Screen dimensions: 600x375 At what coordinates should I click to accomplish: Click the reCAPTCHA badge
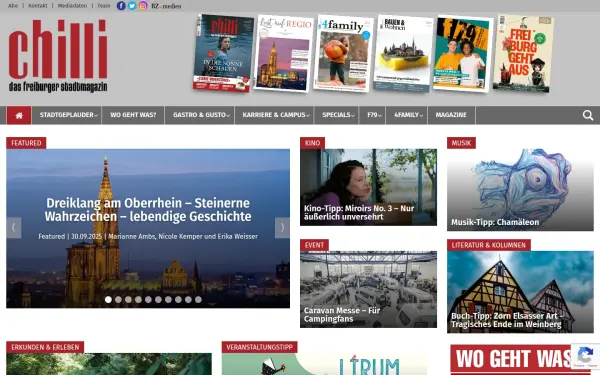(x=585, y=357)
